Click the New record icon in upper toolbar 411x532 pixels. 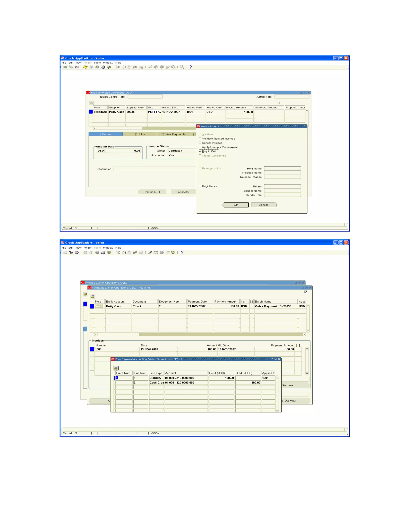point(65,67)
